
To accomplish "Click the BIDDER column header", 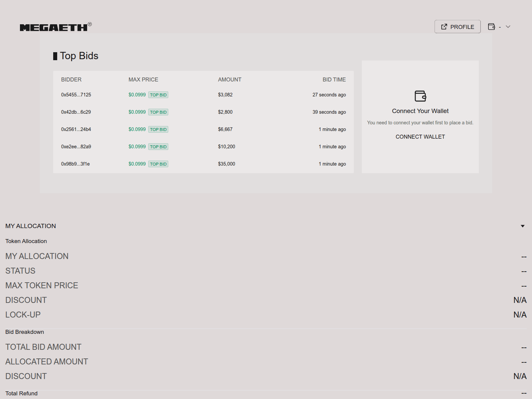I will point(71,79).
